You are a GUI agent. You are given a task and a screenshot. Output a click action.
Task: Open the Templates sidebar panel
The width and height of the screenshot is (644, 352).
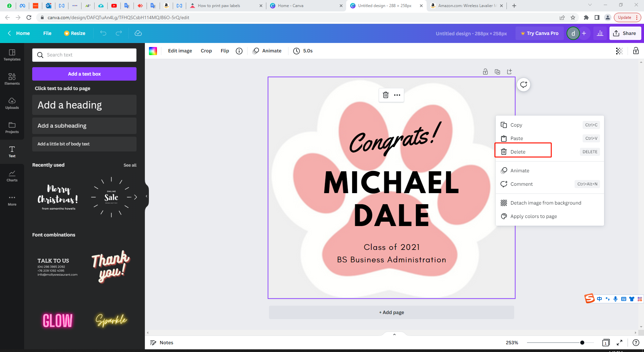[12, 55]
